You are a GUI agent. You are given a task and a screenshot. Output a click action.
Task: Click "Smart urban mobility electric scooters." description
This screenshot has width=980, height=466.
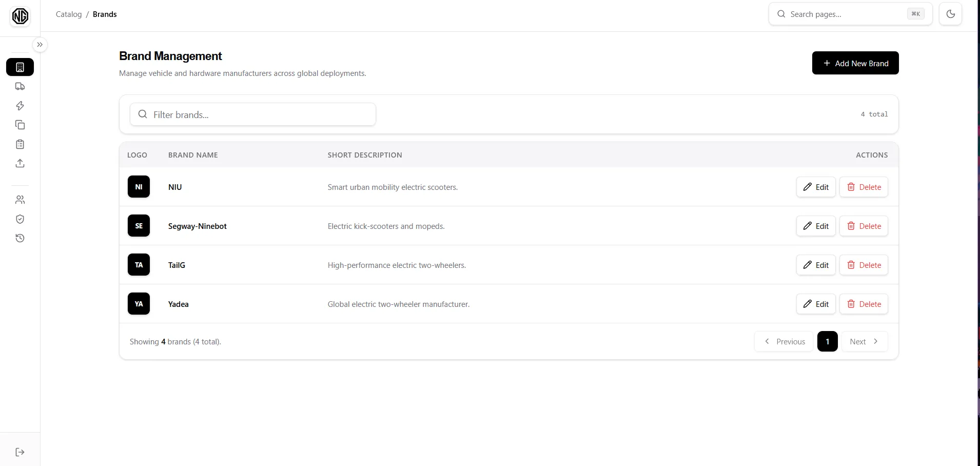pyautogui.click(x=393, y=187)
